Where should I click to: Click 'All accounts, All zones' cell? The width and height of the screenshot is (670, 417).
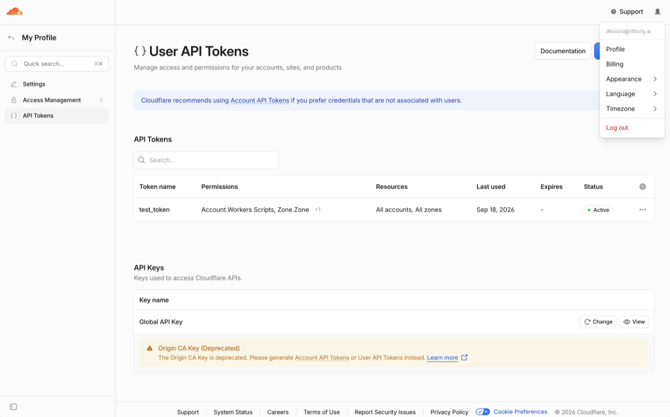point(408,210)
